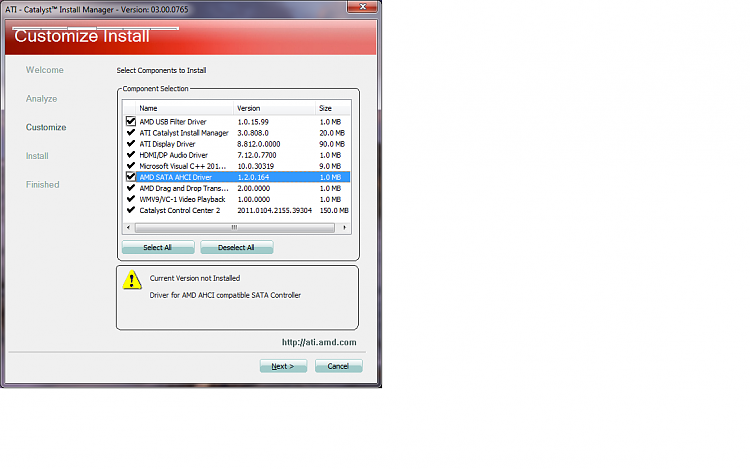The image size is (750, 469).
Task: Click the 150.0 MB size cell
Action: click(x=334, y=210)
